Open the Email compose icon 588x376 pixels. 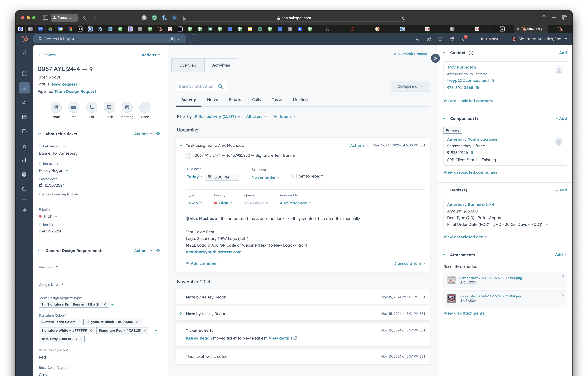tap(74, 107)
